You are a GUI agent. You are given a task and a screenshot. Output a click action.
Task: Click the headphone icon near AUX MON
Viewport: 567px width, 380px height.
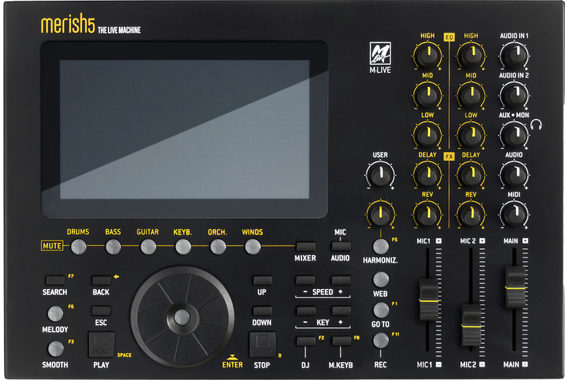[x=536, y=125]
